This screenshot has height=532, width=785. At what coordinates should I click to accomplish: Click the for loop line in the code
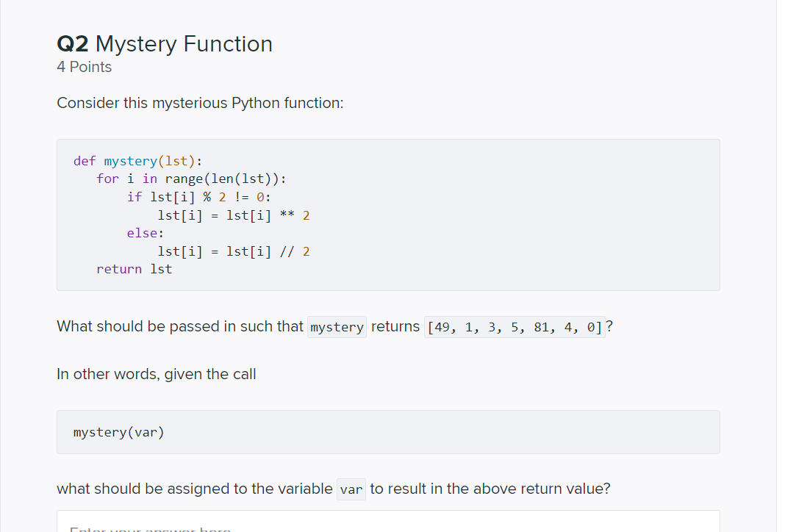(192, 179)
